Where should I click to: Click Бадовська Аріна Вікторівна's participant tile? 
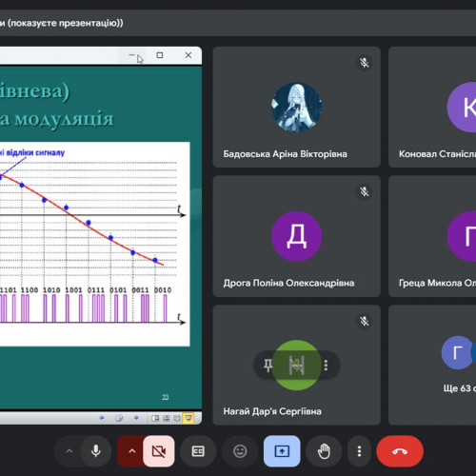(297, 108)
